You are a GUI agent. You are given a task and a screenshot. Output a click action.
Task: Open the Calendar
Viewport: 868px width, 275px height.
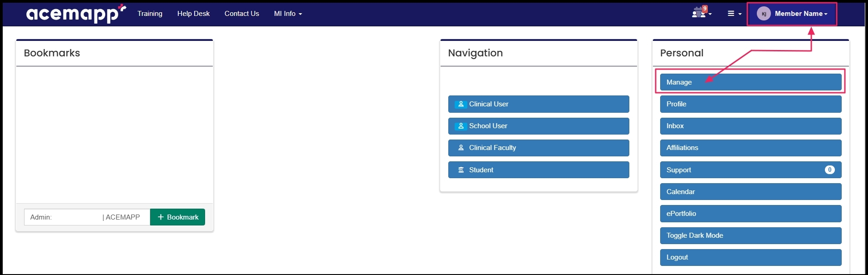point(750,192)
